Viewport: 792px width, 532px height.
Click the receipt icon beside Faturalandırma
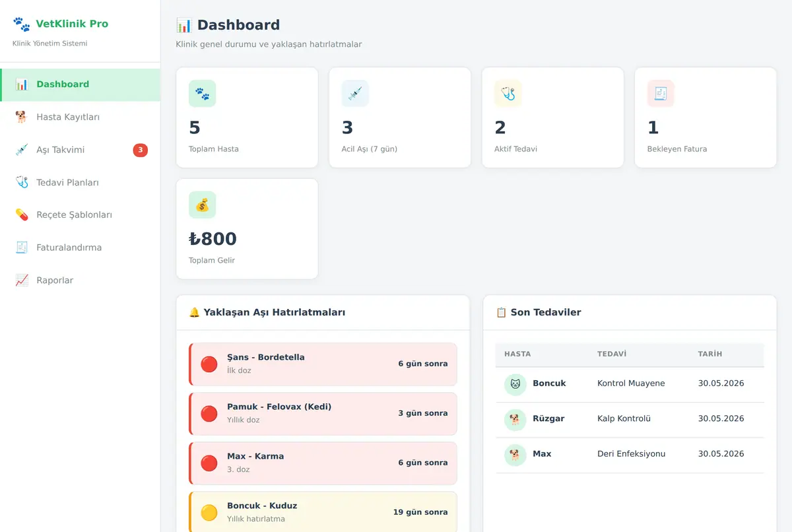[22, 248]
